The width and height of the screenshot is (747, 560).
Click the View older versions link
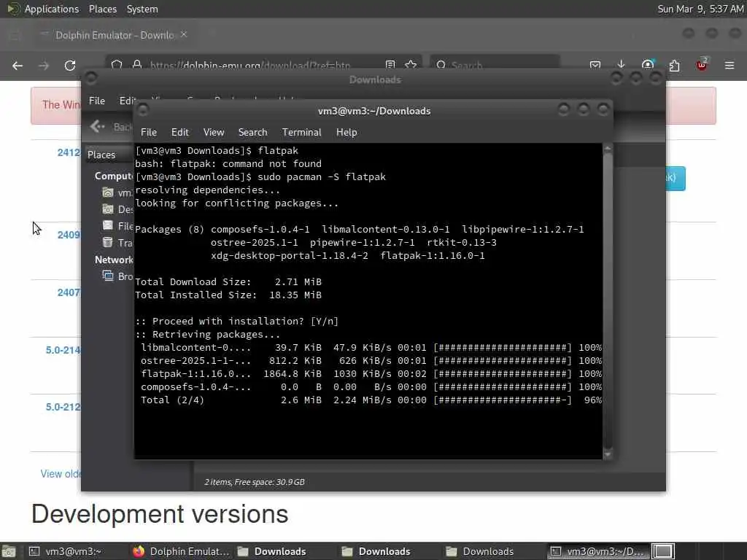[x=61, y=474]
